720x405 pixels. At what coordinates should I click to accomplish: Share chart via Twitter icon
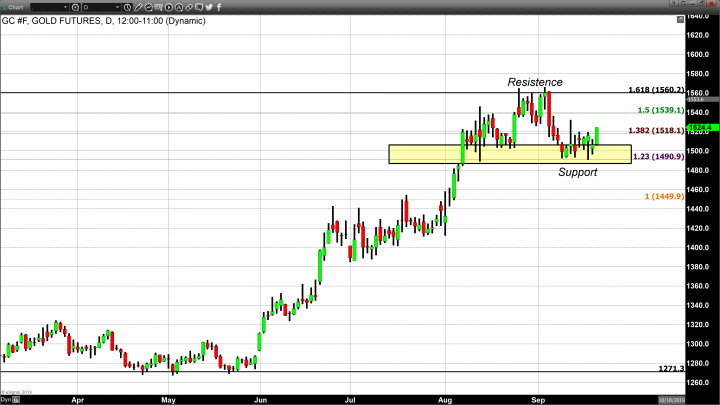point(209,7)
